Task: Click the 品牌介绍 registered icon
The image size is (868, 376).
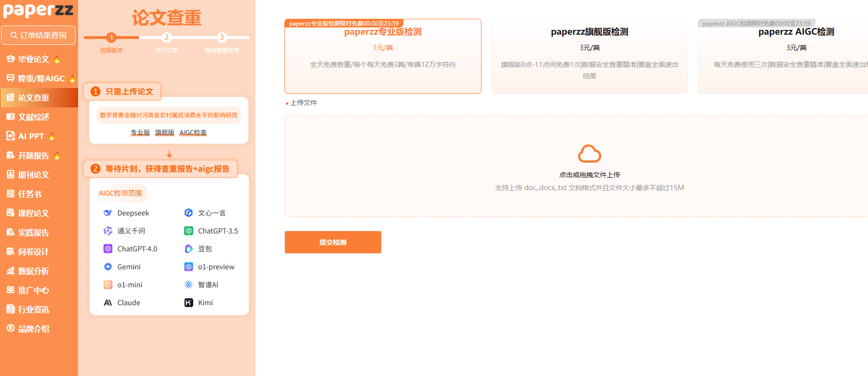Action: pyautogui.click(x=11, y=328)
